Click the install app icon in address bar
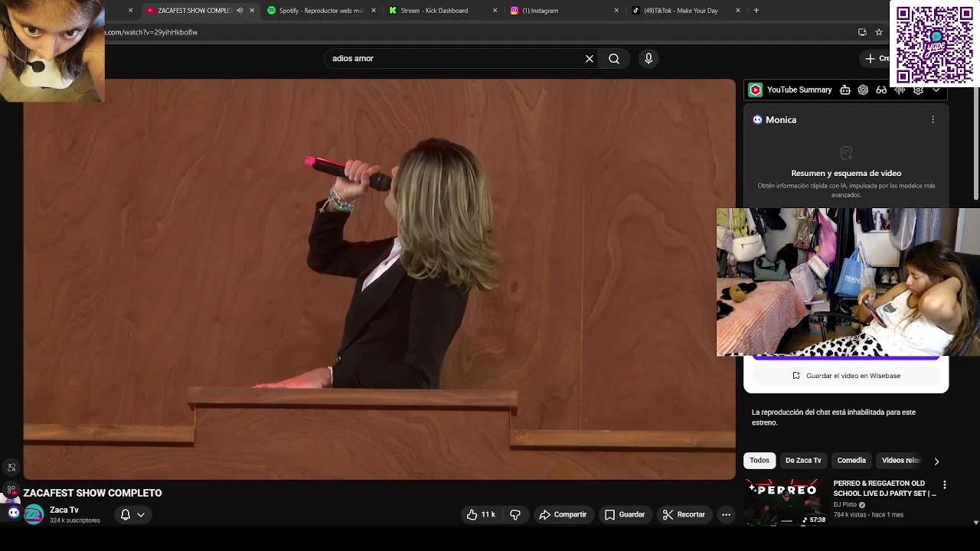980x551 pixels. (x=862, y=32)
